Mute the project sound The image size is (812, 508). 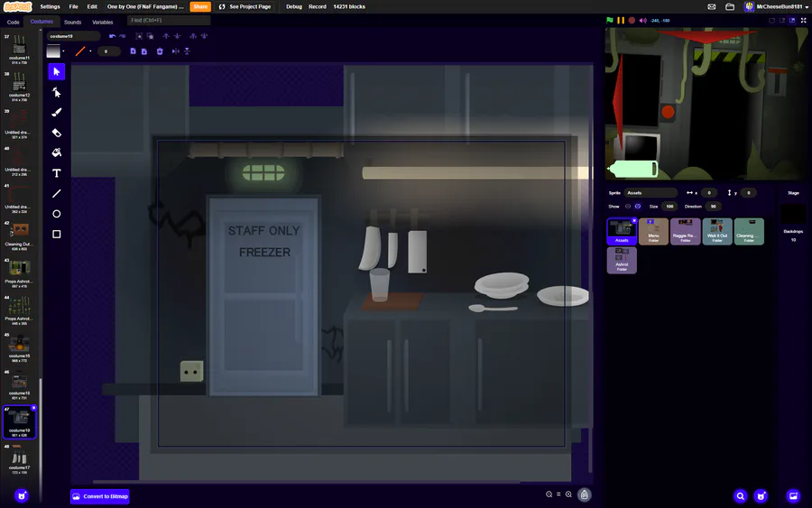click(642, 20)
